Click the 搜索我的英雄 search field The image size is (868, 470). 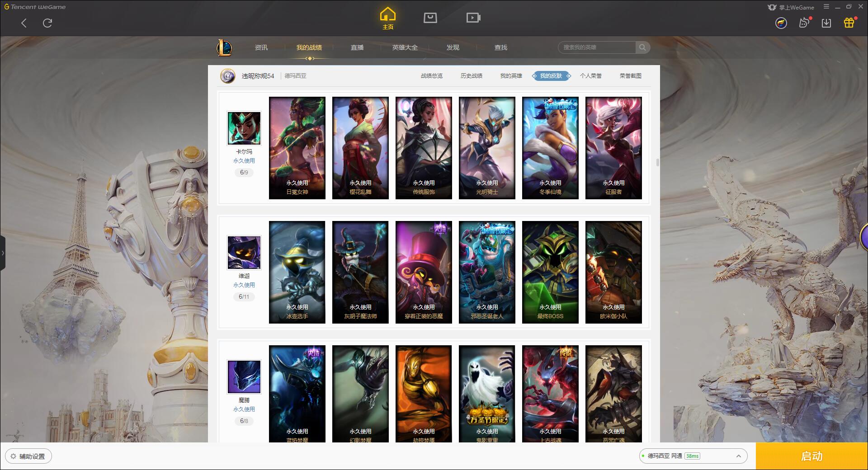coord(597,47)
